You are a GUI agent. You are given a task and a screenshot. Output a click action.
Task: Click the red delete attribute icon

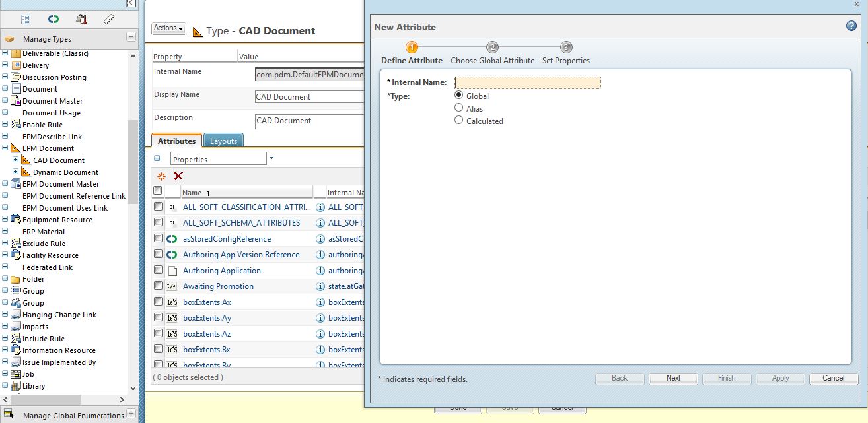178,176
